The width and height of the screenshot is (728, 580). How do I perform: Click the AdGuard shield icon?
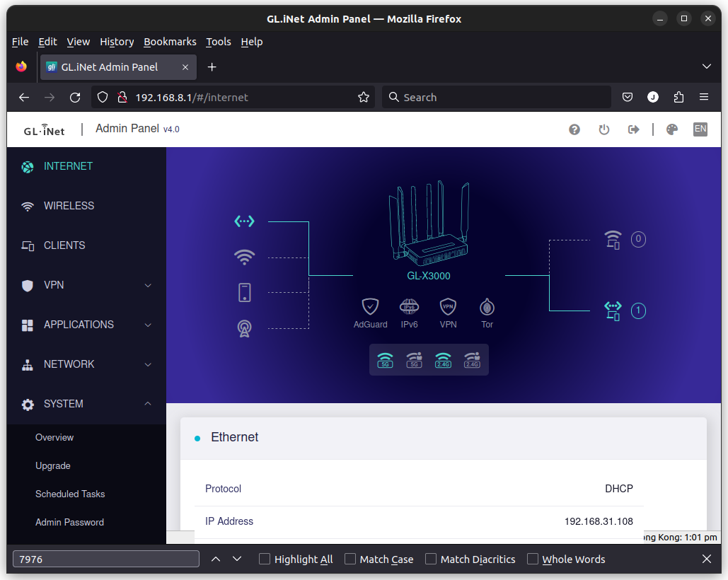coord(370,307)
